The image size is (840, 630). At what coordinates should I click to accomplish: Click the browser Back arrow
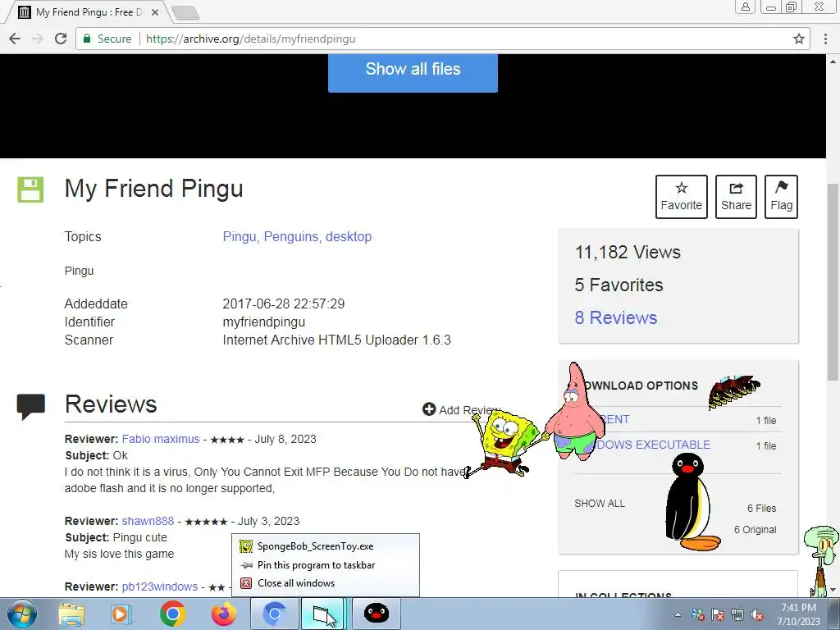coord(15,39)
